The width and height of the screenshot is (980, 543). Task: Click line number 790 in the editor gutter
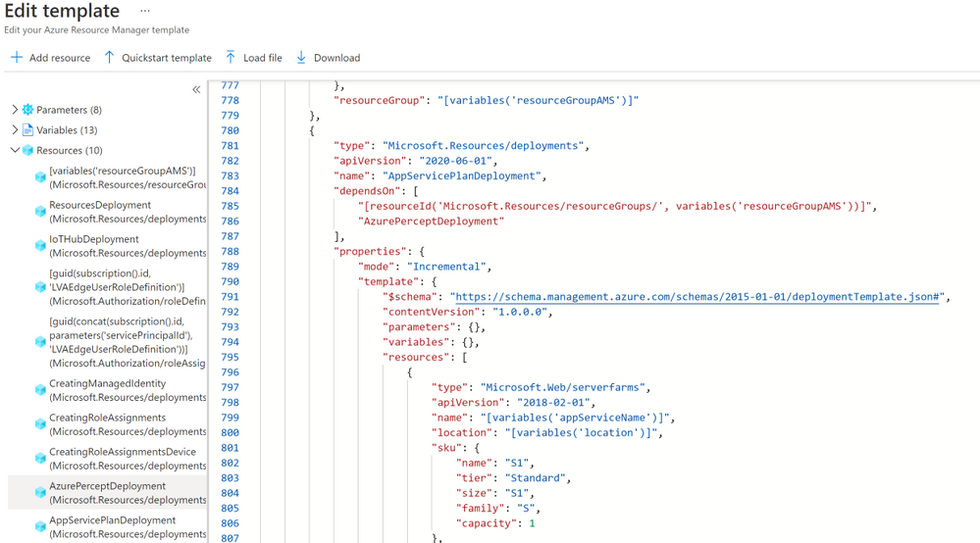(230, 281)
